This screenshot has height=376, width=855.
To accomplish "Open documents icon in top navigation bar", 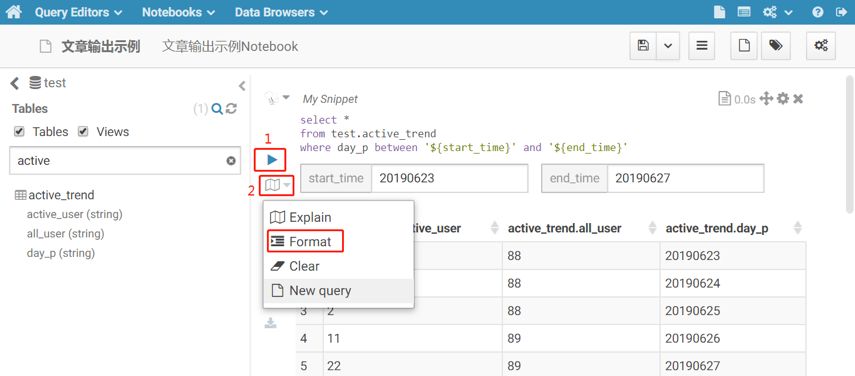I will click(720, 12).
